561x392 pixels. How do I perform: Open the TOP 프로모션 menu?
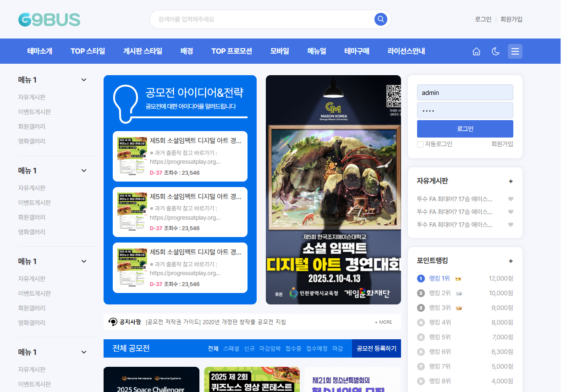click(x=231, y=51)
